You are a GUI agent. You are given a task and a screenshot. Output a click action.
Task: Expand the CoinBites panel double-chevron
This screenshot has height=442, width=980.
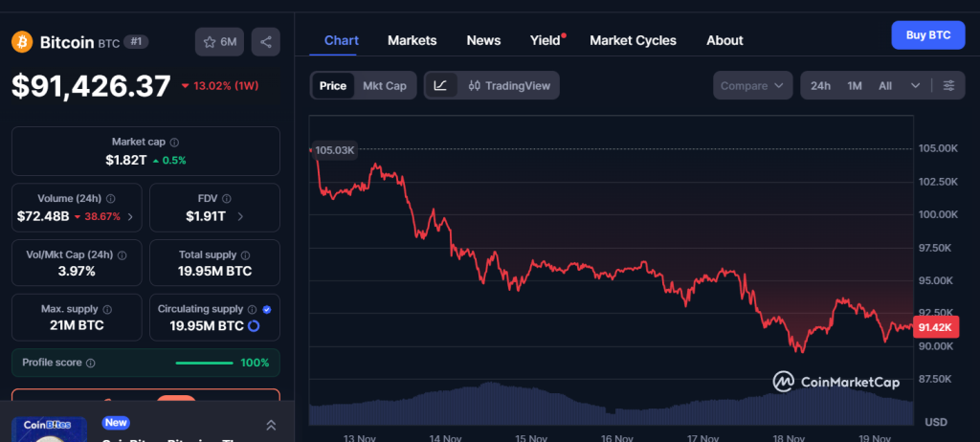(271, 425)
